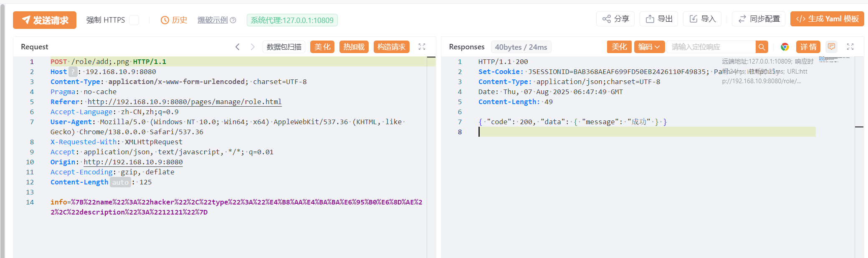
Task: Click the 发送请求 send request button
Action: click(45, 20)
